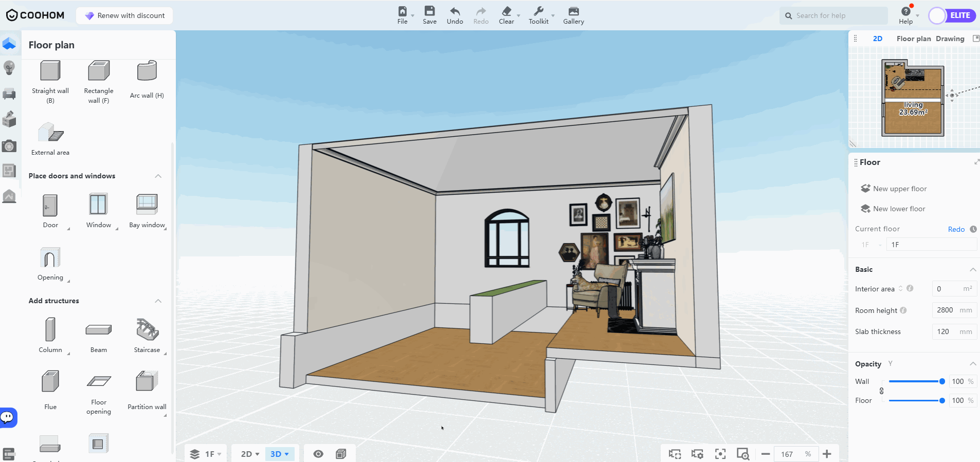Toggle the eye visibility button
Screen dimensions: 980x462
click(x=318, y=454)
